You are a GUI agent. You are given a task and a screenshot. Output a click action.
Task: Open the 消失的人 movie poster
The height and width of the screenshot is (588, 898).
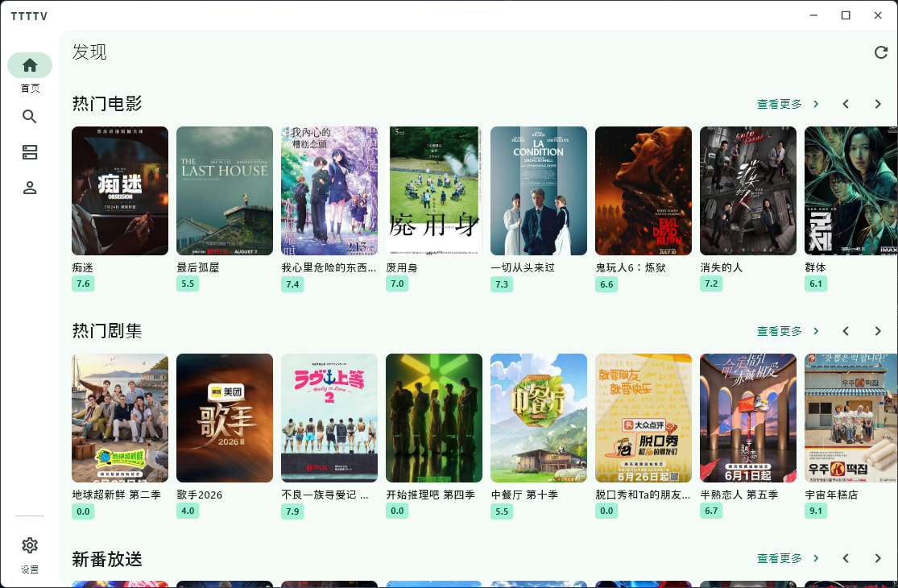748,191
